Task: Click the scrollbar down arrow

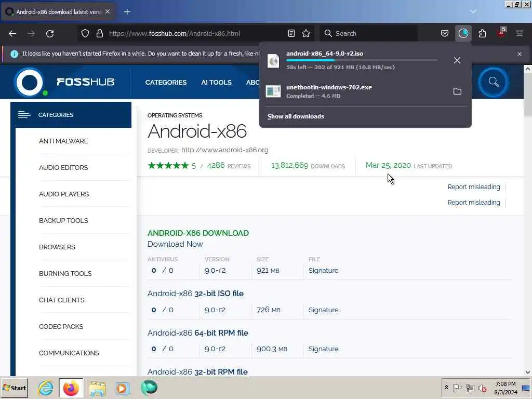Action: [x=528, y=372]
